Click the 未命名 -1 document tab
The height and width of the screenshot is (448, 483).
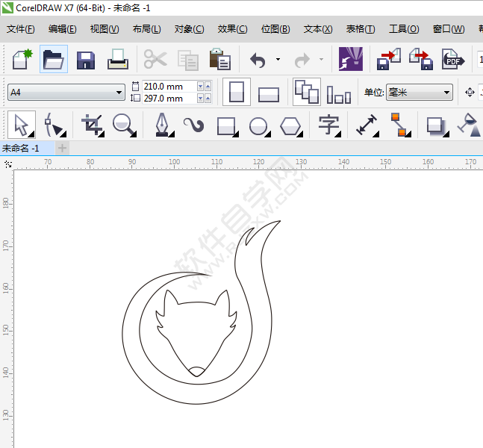(21, 148)
